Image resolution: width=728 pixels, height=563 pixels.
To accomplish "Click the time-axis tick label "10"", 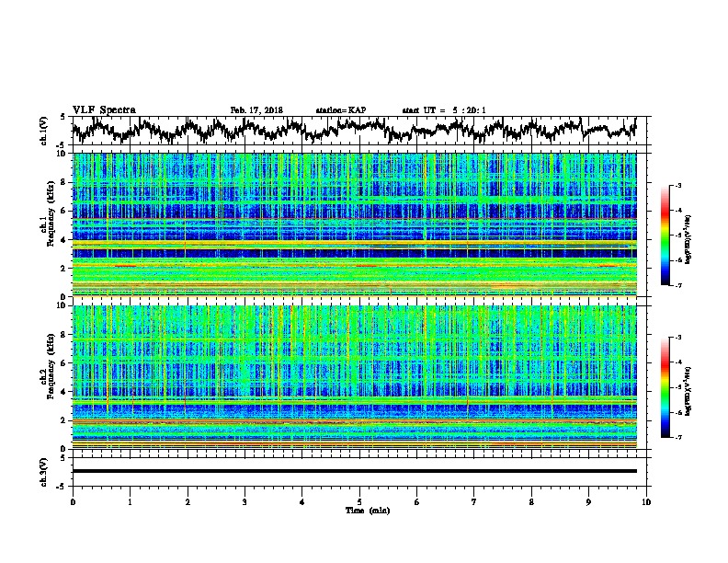I will 646,502.
